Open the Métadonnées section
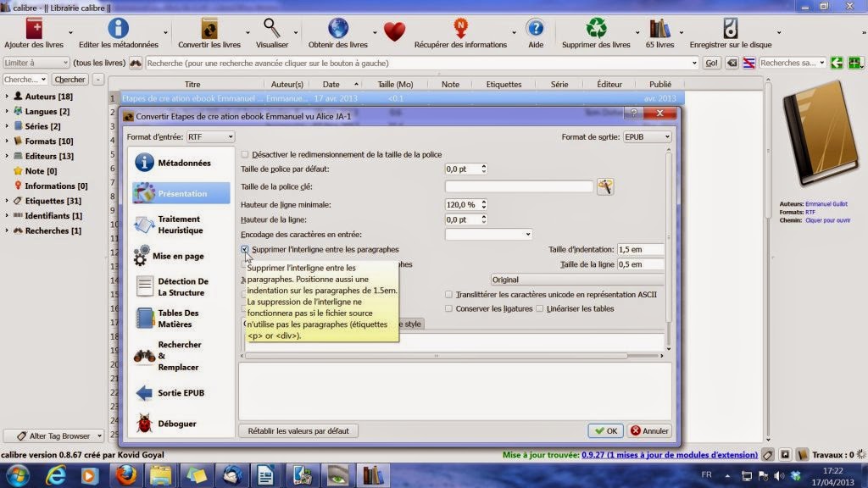Image resolution: width=868 pixels, height=488 pixels. click(181, 163)
